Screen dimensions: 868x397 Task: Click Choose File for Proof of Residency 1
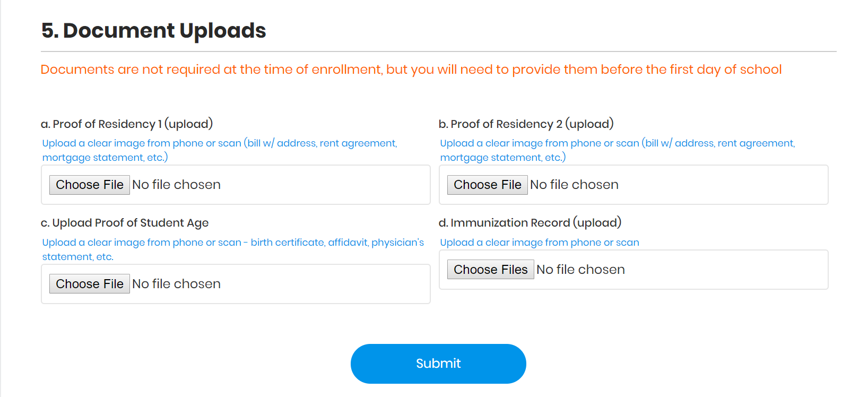click(x=90, y=185)
